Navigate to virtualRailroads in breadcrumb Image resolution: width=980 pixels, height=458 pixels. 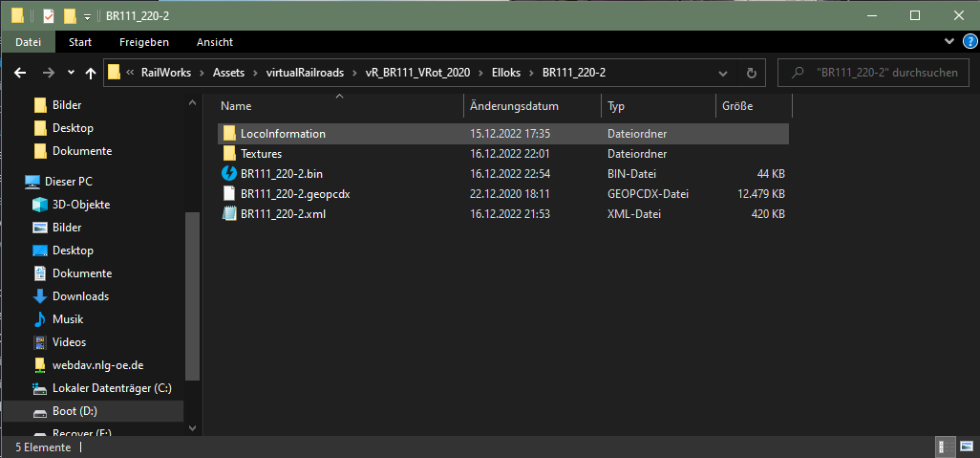click(x=305, y=73)
